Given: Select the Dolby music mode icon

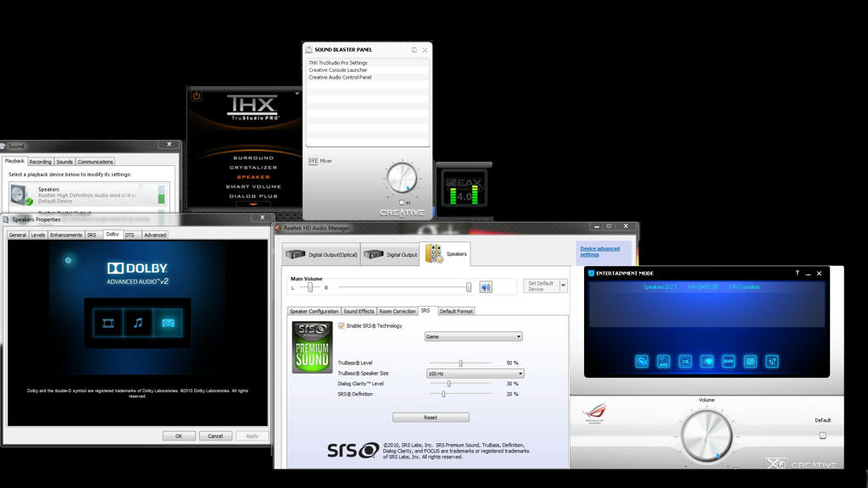Looking at the screenshot, I should 138,323.
